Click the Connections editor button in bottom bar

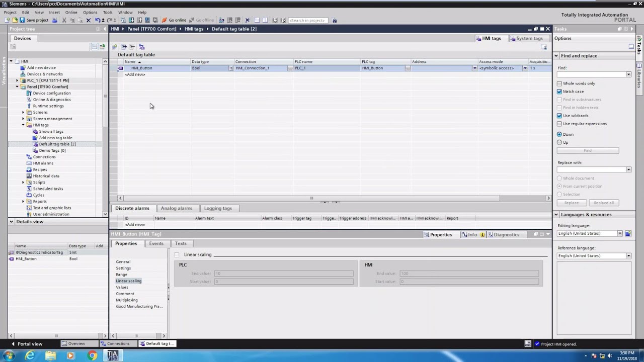point(118,343)
